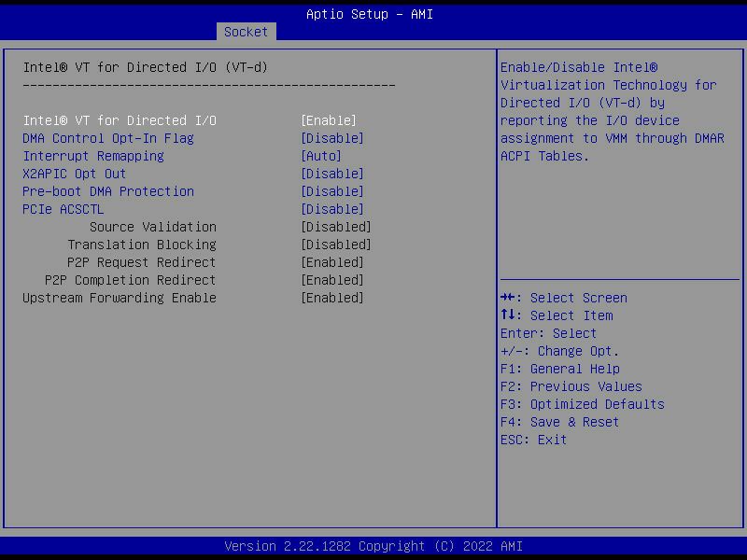Click Source Validation [Disabled] value

pyautogui.click(x=336, y=227)
